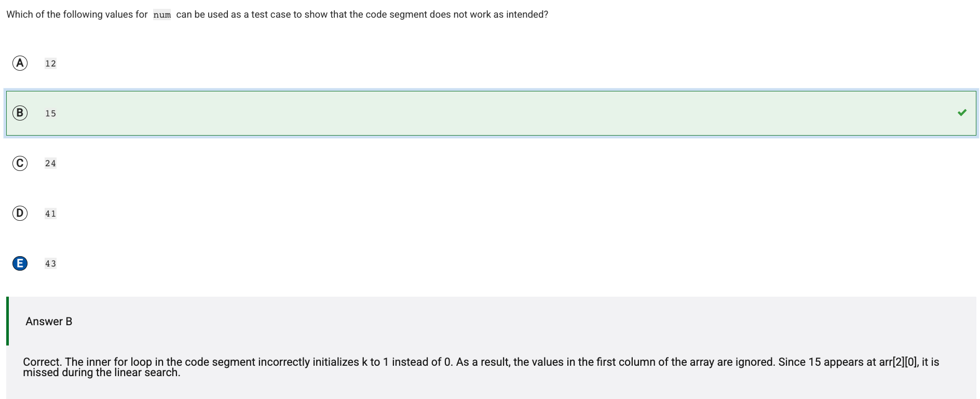Click the value 43 label
980x399 pixels.
tap(50, 263)
